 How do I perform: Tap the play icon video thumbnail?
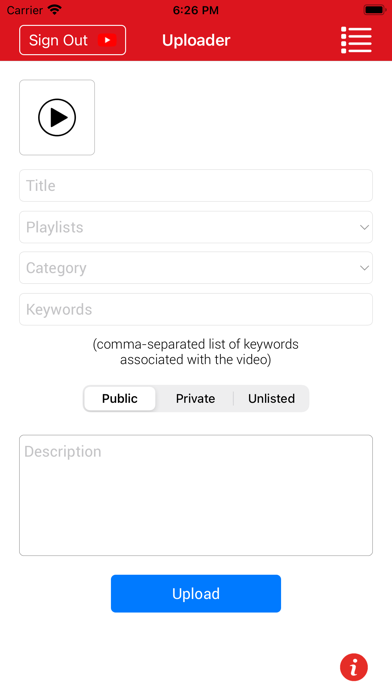pos(57,118)
